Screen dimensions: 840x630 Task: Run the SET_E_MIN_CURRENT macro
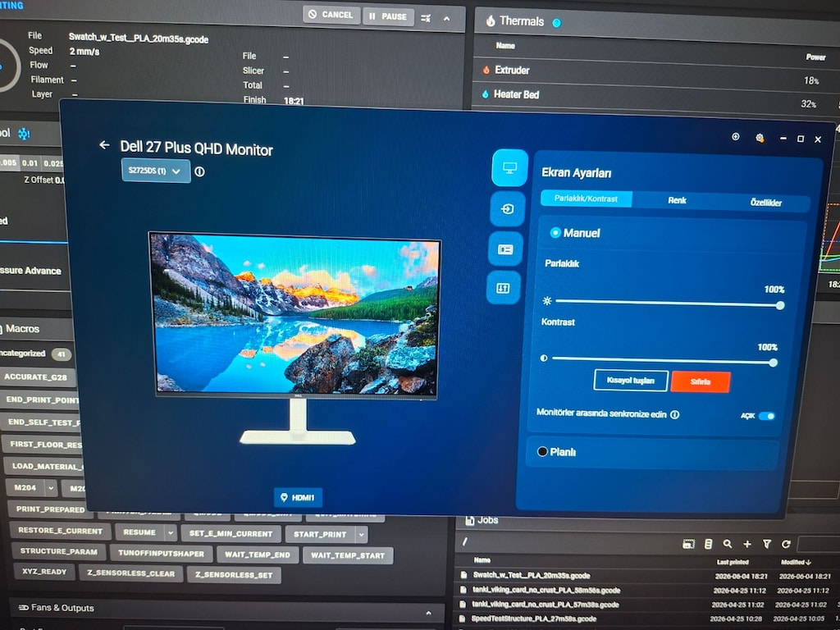(x=231, y=533)
